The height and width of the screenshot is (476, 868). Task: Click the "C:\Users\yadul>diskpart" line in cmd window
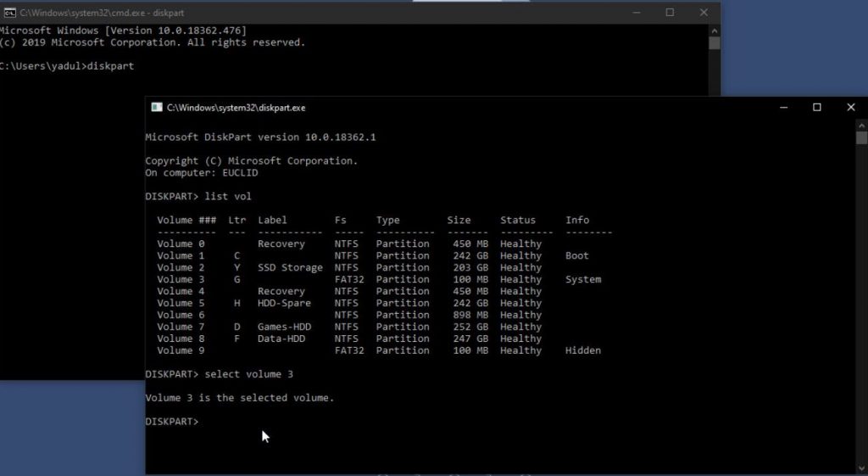pyautogui.click(x=66, y=66)
